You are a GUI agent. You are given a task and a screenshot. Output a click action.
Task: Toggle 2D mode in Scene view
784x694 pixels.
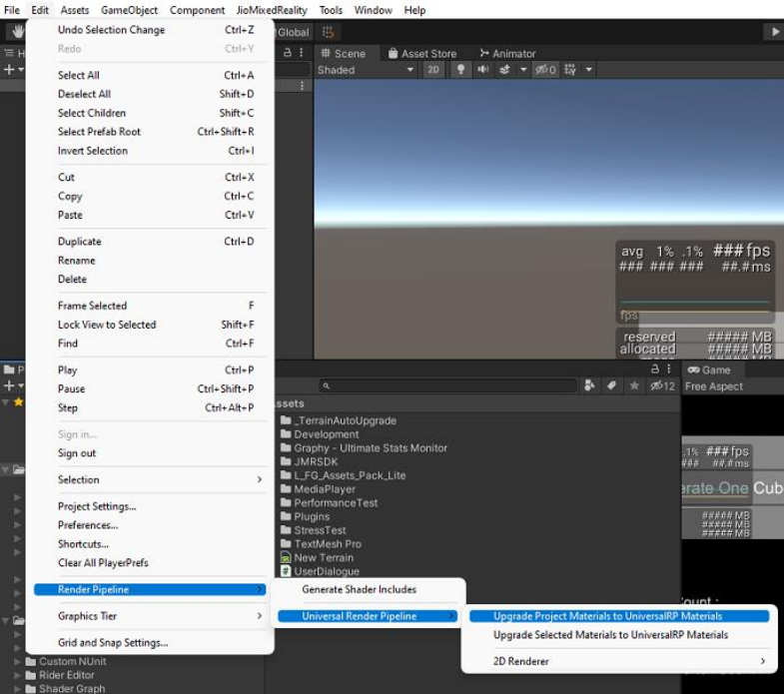pos(433,70)
